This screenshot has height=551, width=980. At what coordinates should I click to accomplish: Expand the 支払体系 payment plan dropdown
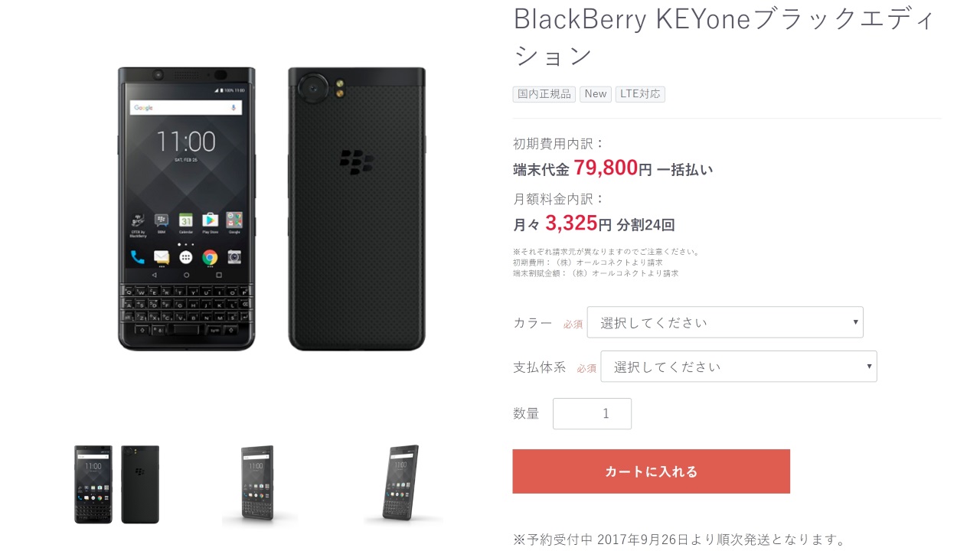click(x=739, y=367)
